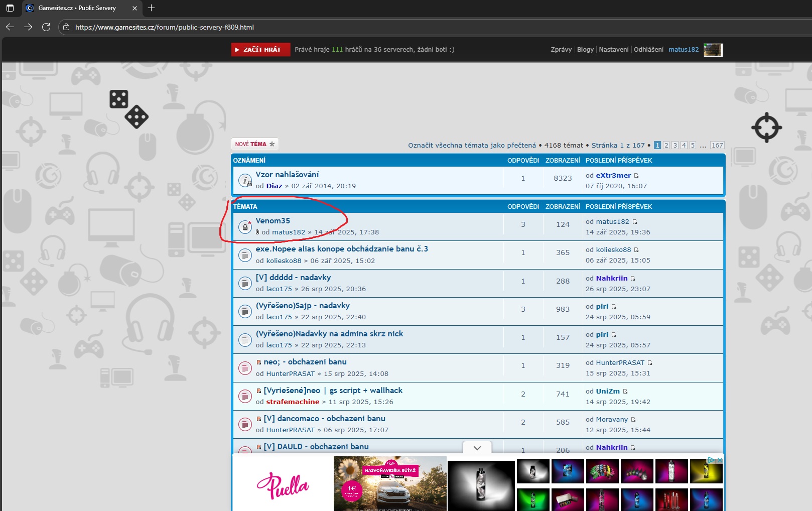Go back using browser back arrow
This screenshot has width=812, height=511.
coord(10,27)
